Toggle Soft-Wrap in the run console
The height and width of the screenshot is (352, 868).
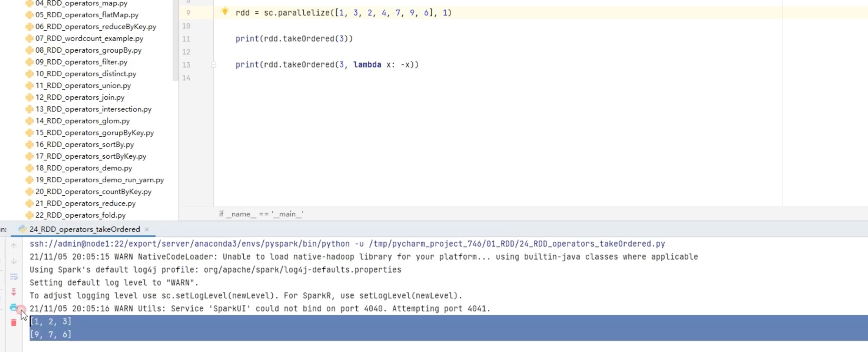pyautogui.click(x=14, y=277)
